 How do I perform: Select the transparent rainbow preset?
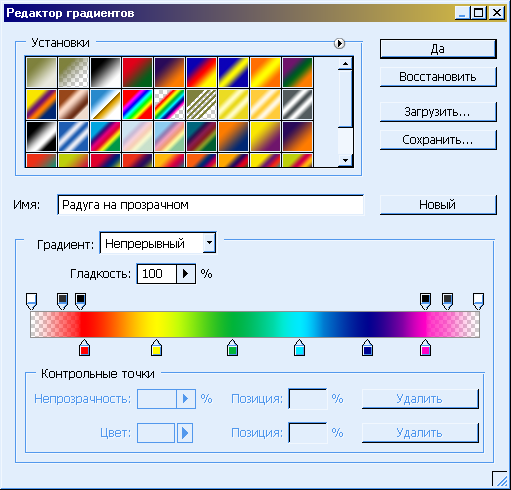169,104
